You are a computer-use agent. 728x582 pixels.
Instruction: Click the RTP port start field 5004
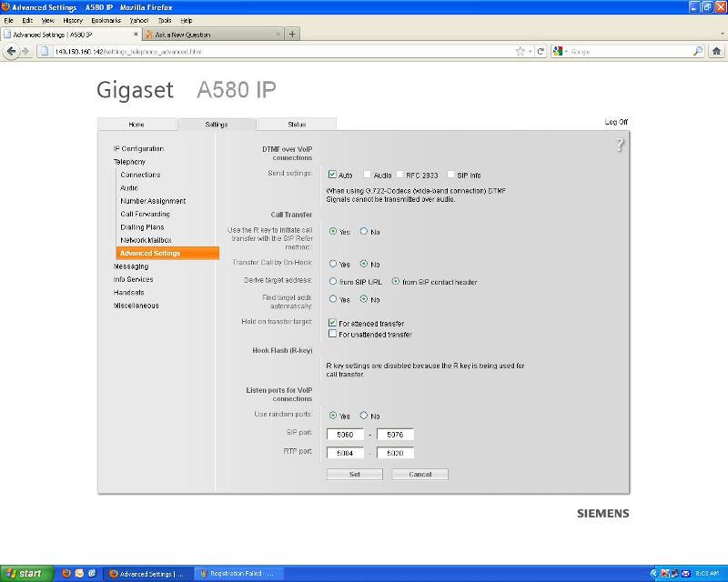click(345, 453)
